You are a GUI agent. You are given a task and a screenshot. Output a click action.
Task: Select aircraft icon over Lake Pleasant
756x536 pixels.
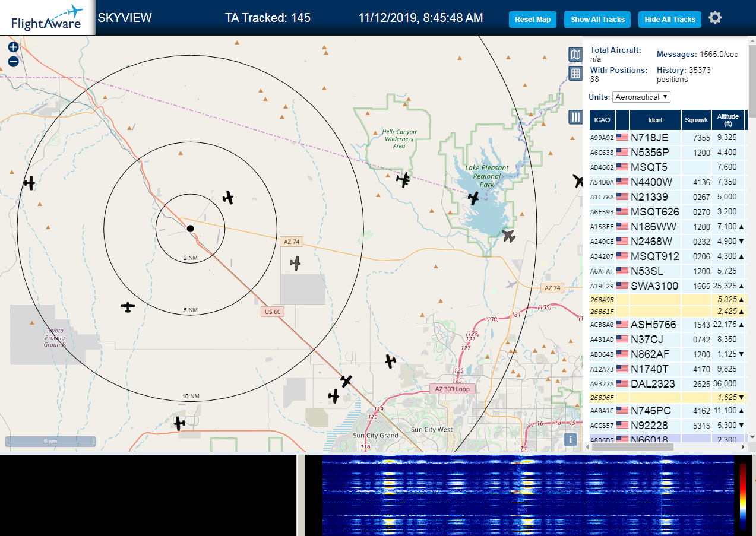click(473, 198)
